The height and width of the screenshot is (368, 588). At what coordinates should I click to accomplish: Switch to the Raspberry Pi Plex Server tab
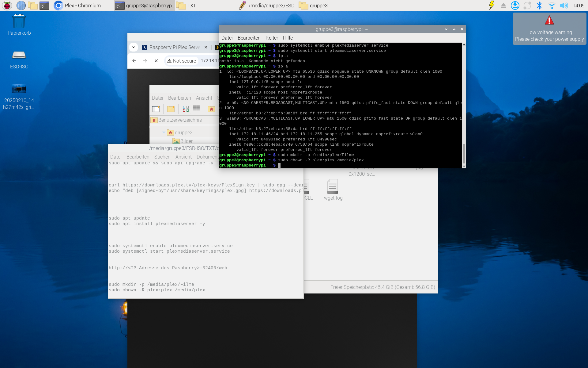tap(175, 47)
